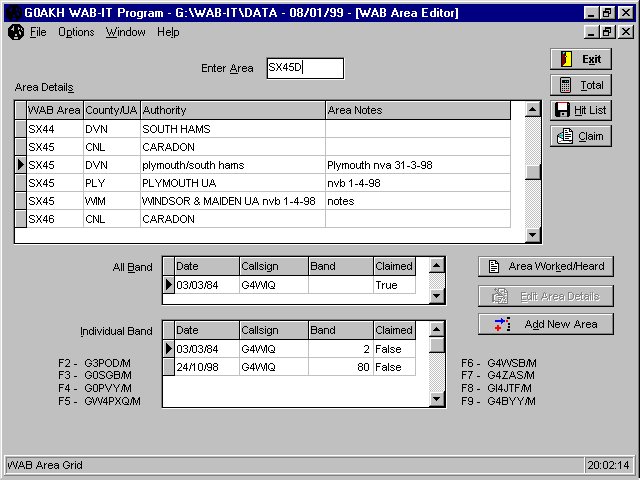640x480 pixels.
Task: Click the calculator icon on Total
Action: 565,85
